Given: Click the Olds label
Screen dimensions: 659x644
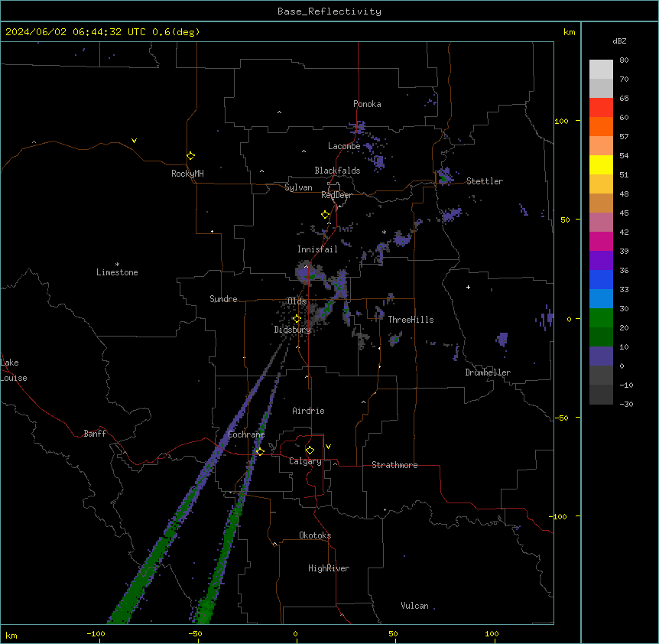Looking at the screenshot, I should [297, 301].
